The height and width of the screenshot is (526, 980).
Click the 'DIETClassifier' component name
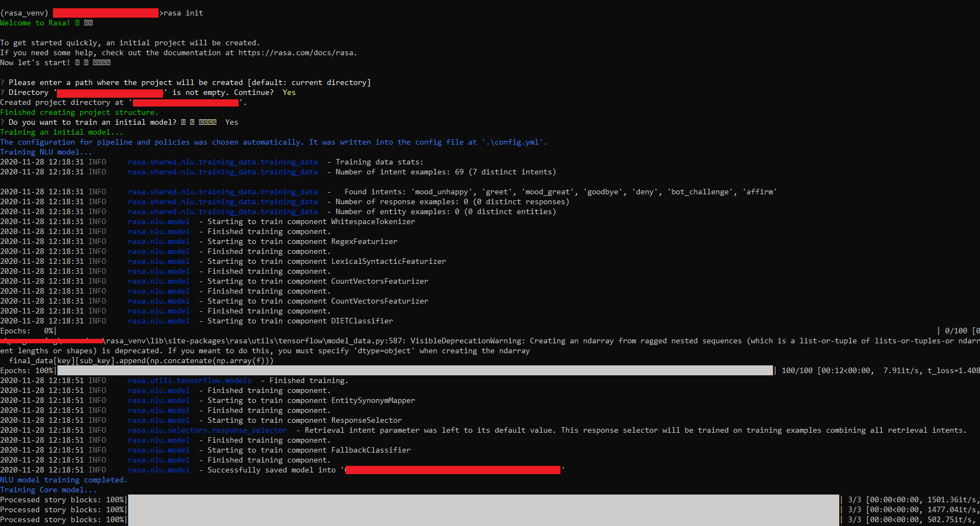(362, 321)
